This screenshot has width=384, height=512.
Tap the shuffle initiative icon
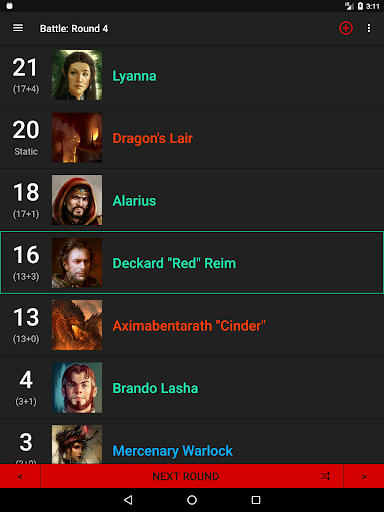pyautogui.click(x=325, y=476)
